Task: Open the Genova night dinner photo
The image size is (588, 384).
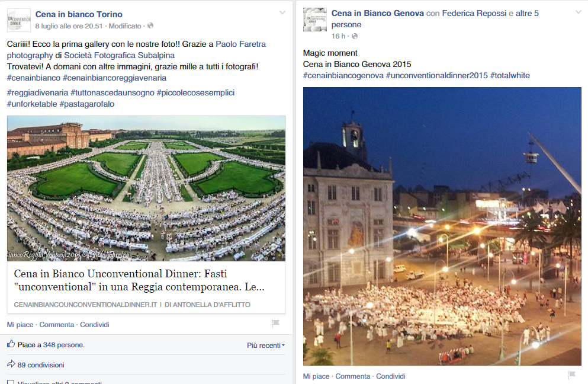Action: pos(442,226)
